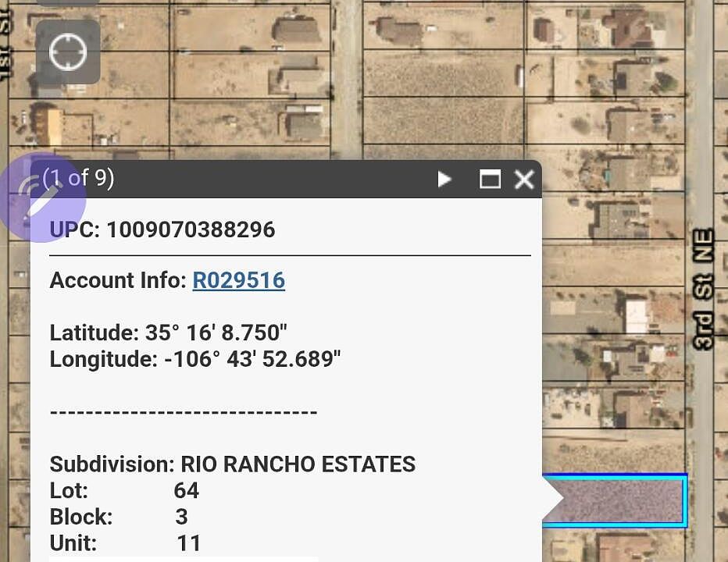Click the longitude value -106° 43' 52.689"

tap(252, 359)
